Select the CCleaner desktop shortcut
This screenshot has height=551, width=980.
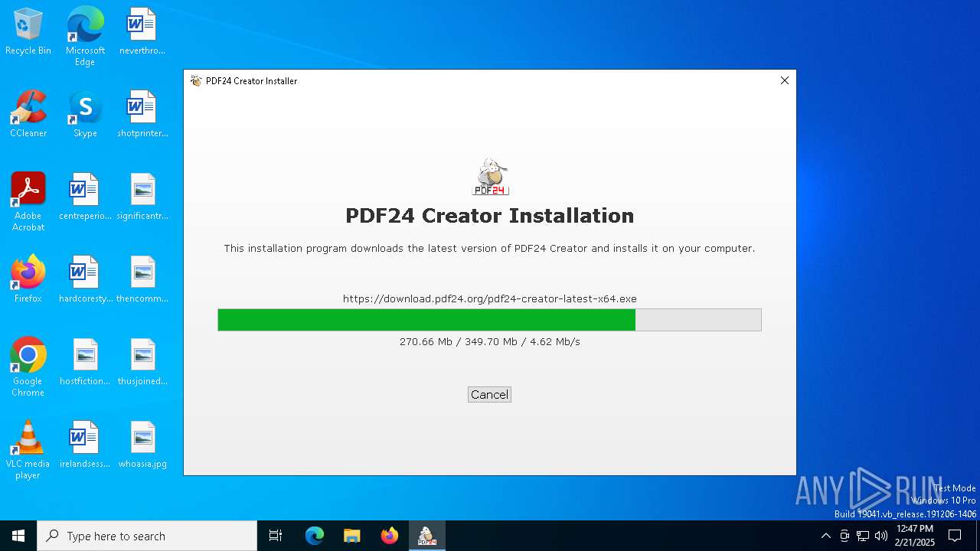point(28,115)
